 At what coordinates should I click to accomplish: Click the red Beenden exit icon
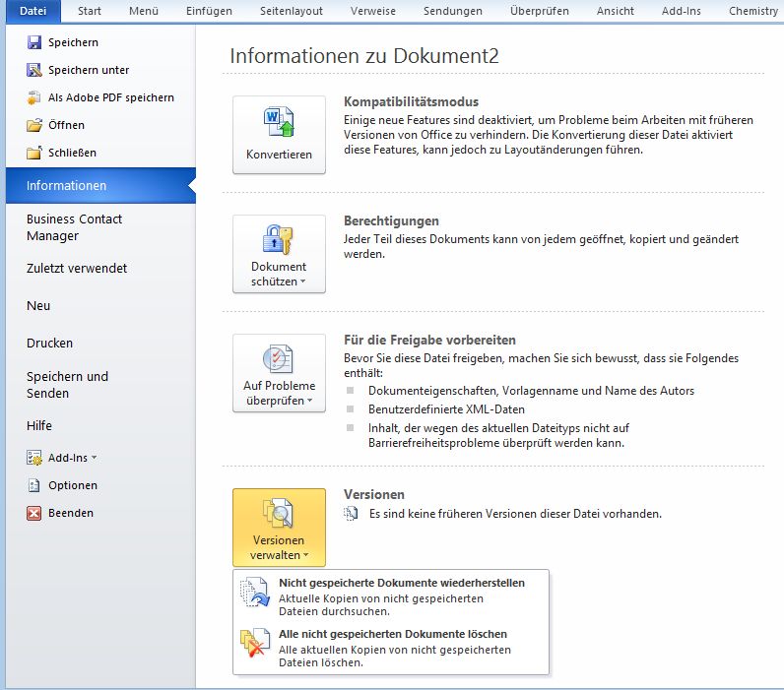[34, 513]
